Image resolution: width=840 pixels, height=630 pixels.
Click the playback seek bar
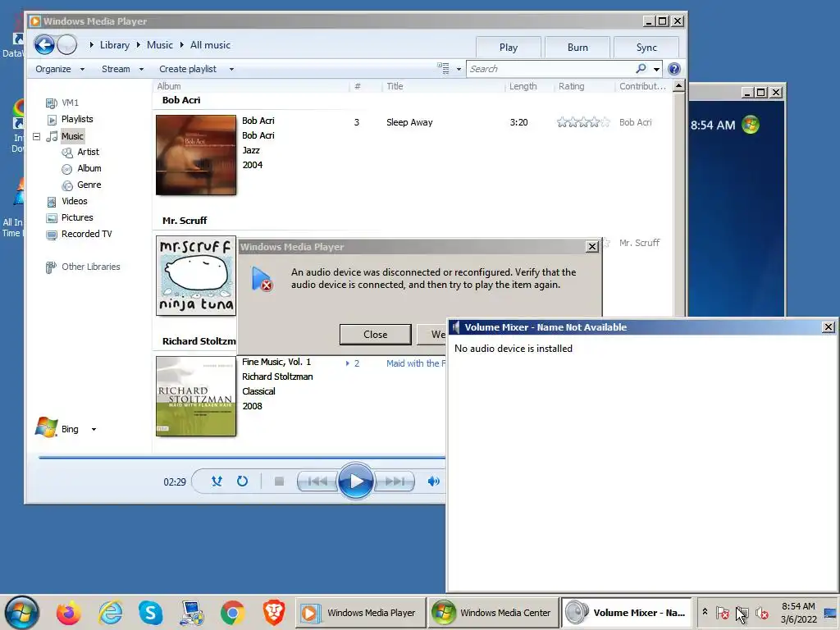[241, 458]
